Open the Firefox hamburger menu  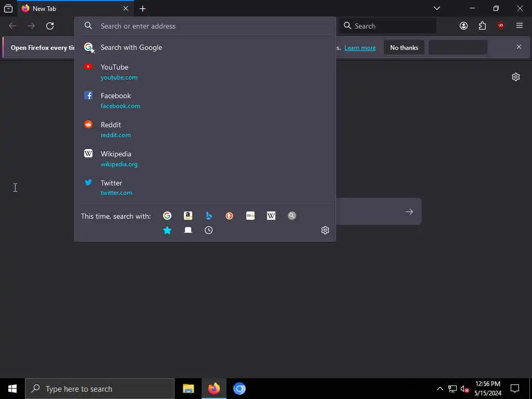[x=520, y=26]
